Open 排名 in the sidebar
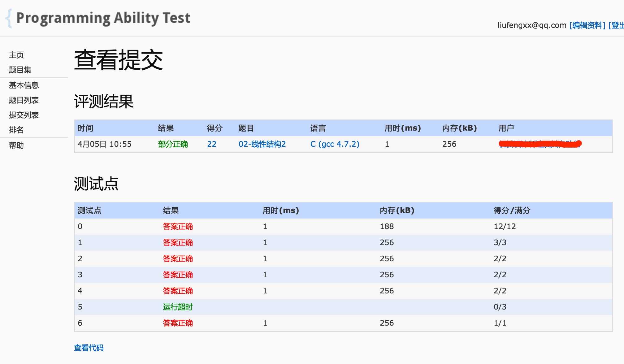Viewport: 624px width, 364px height. [x=16, y=130]
